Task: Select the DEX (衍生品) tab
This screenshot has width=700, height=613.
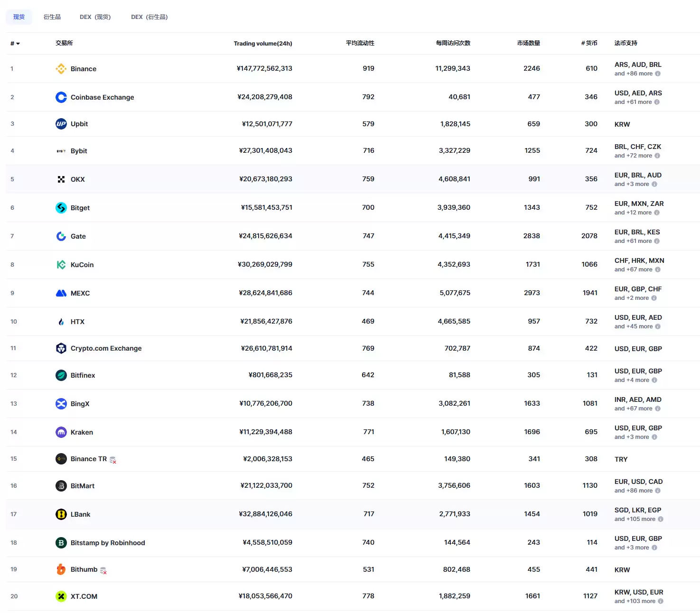Action: click(149, 17)
